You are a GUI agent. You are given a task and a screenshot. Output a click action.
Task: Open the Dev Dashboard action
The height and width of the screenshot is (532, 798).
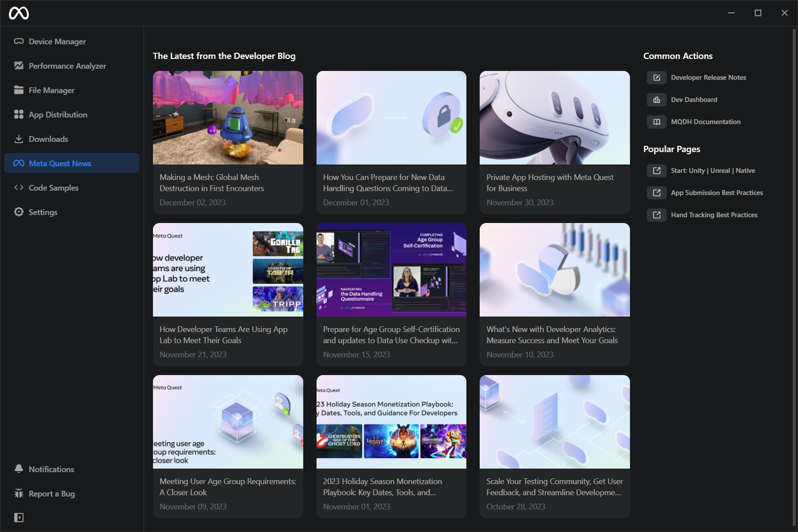pos(694,99)
